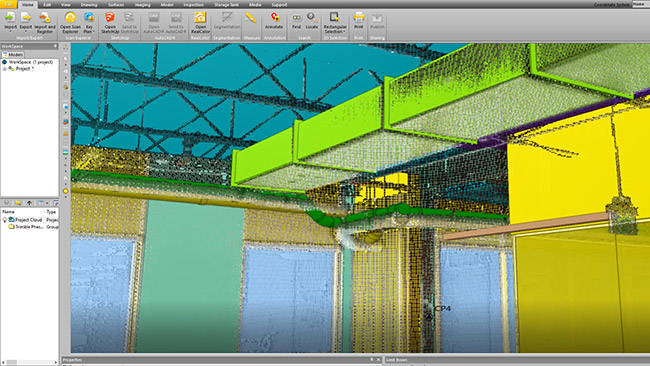Viewport: 650px width, 366px height.
Task: Activate the Annotate tool
Action: point(274,21)
